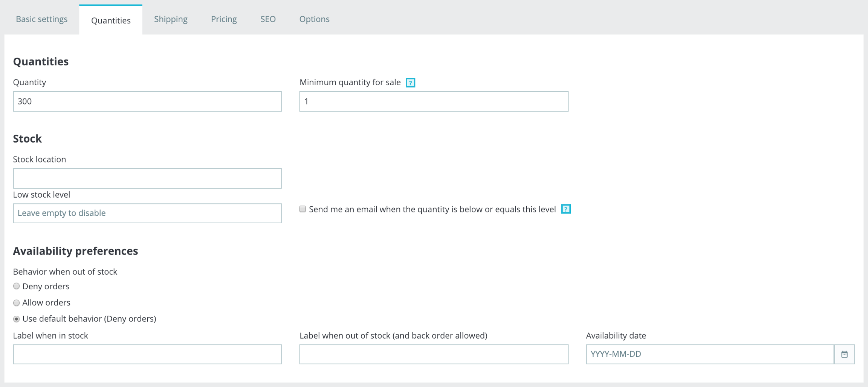Select the Quantities tab
868x387 pixels.
(111, 20)
